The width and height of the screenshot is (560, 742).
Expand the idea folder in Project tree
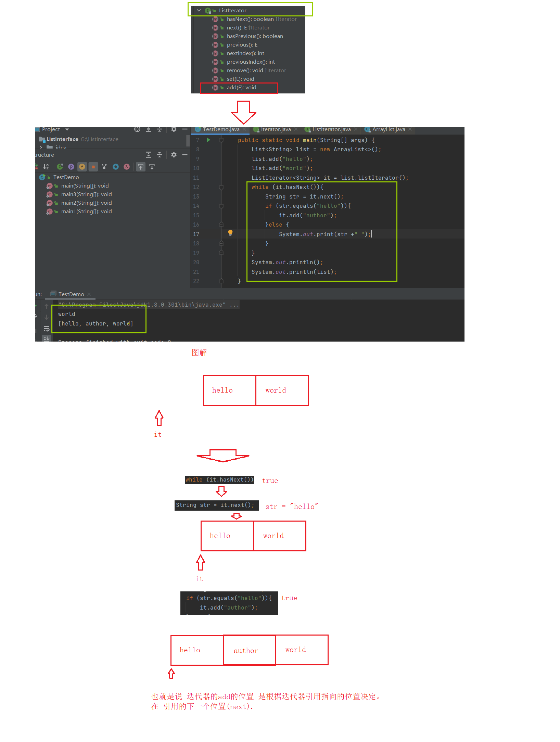point(41,147)
